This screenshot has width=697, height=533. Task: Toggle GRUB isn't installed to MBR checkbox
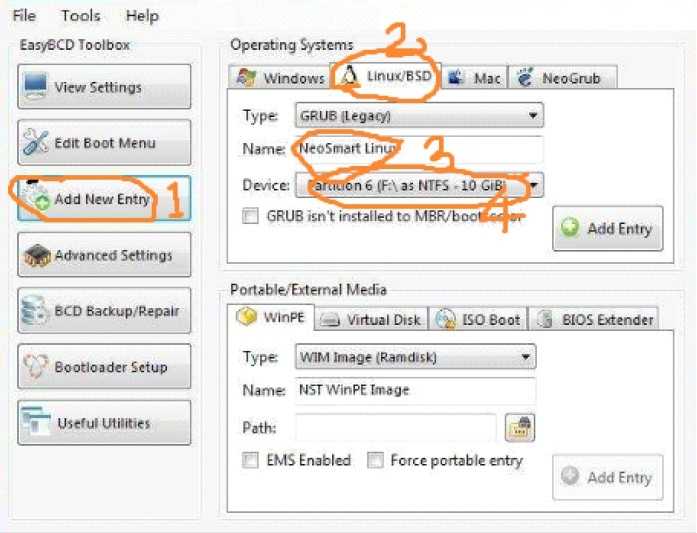click(250, 216)
